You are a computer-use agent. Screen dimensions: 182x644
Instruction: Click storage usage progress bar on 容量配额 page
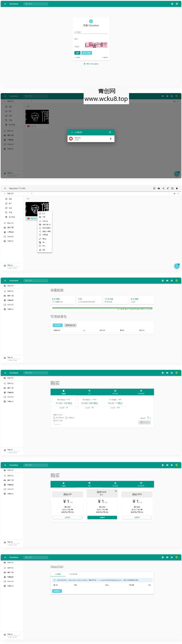(x=102, y=308)
